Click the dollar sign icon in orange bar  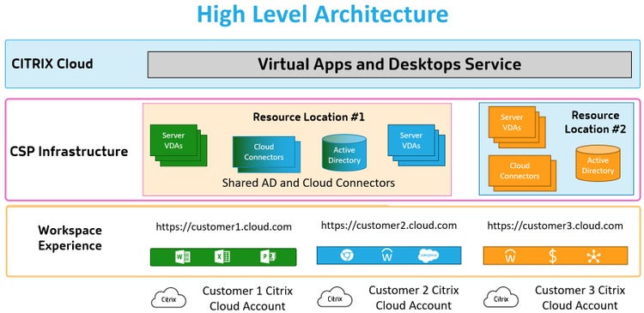tap(553, 256)
